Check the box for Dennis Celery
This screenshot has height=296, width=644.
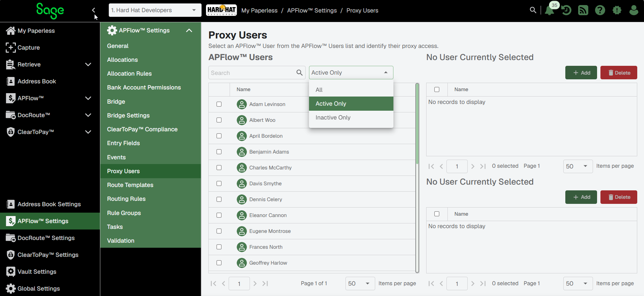(219, 199)
